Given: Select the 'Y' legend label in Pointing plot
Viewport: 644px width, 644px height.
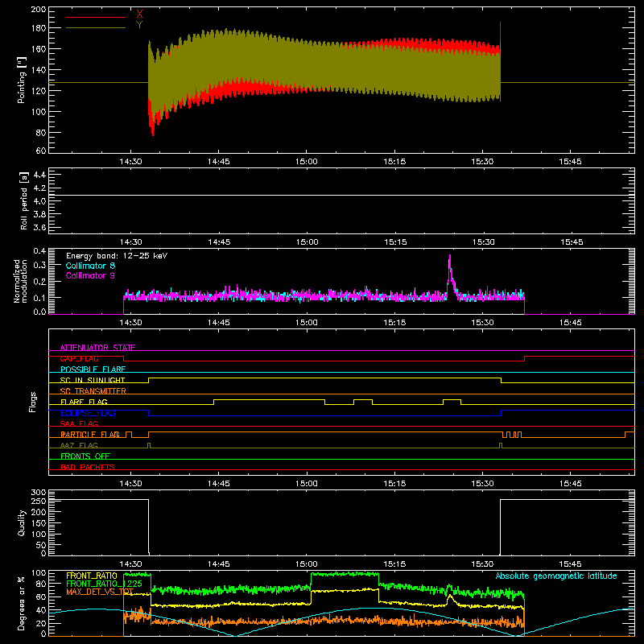Looking at the screenshot, I should tap(139, 25).
